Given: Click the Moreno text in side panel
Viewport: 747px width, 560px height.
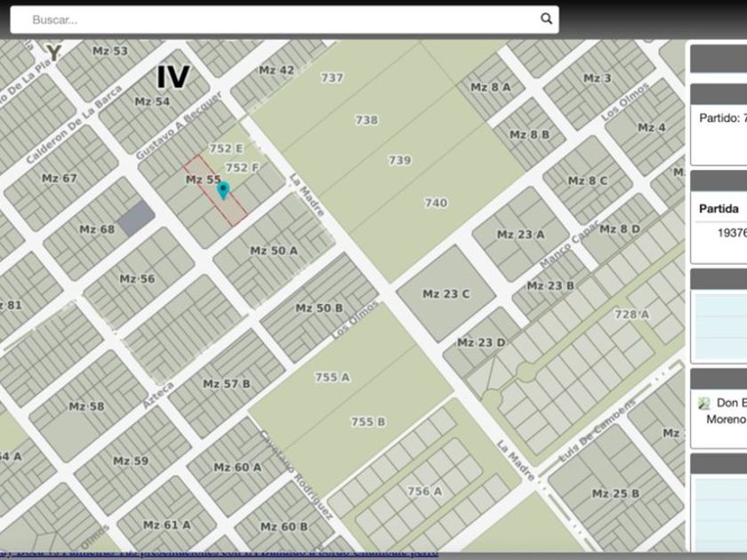Looking at the screenshot, I should point(726,420).
